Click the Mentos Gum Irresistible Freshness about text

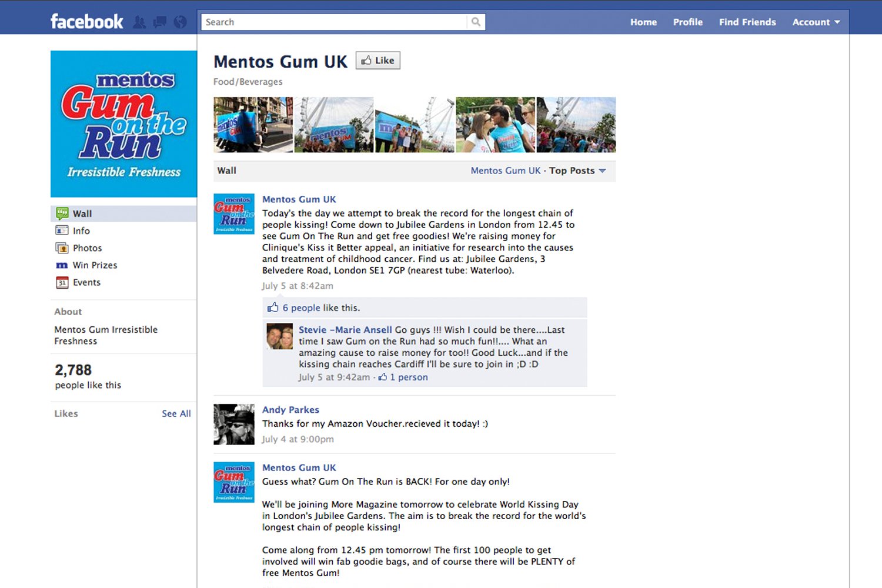point(106,335)
